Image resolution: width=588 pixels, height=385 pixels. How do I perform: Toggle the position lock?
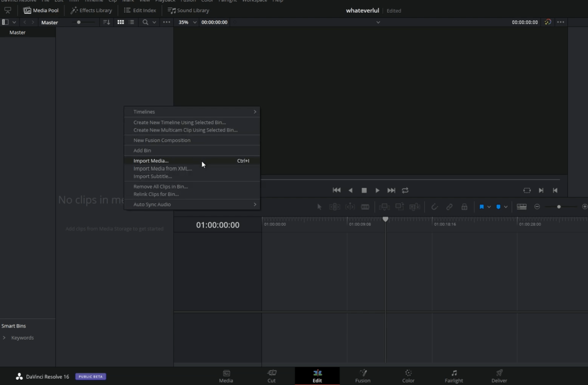point(464,207)
